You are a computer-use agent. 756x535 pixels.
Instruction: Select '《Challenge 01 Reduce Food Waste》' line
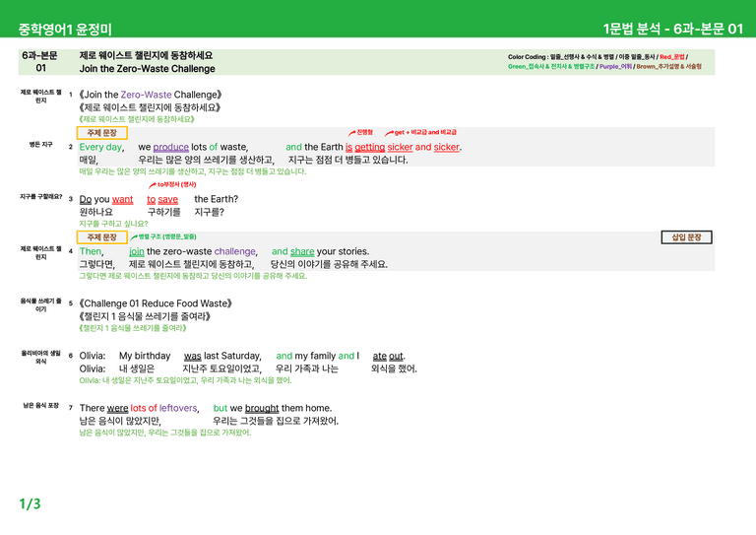pyautogui.click(x=156, y=303)
